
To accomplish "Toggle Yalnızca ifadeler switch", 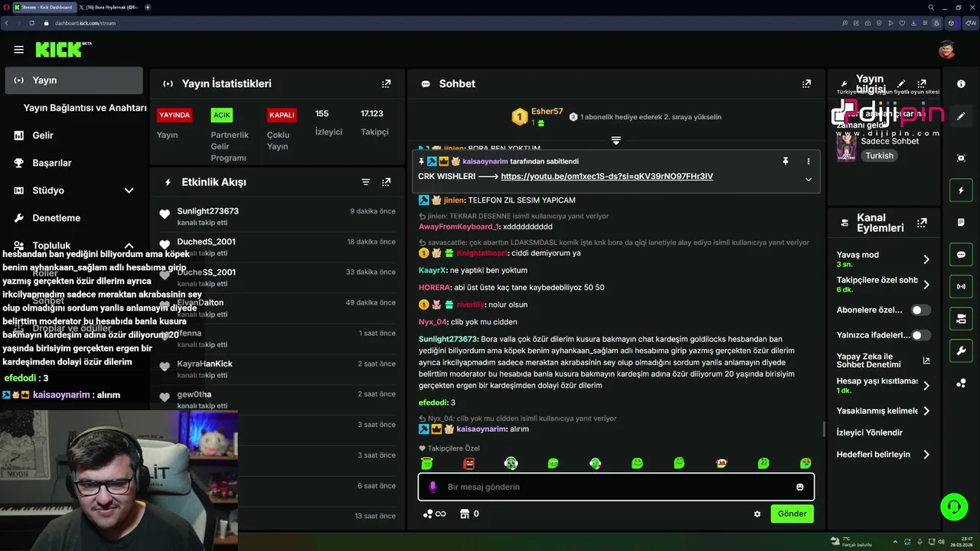I will (x=921, y=335).
